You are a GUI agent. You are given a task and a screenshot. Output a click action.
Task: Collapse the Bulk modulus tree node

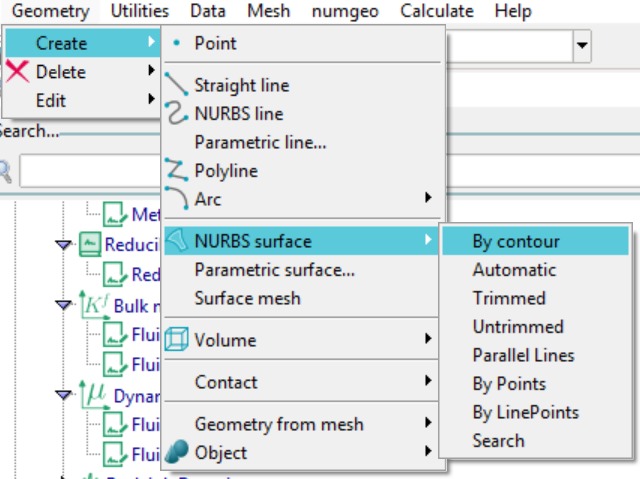click(x=65, y=305)
